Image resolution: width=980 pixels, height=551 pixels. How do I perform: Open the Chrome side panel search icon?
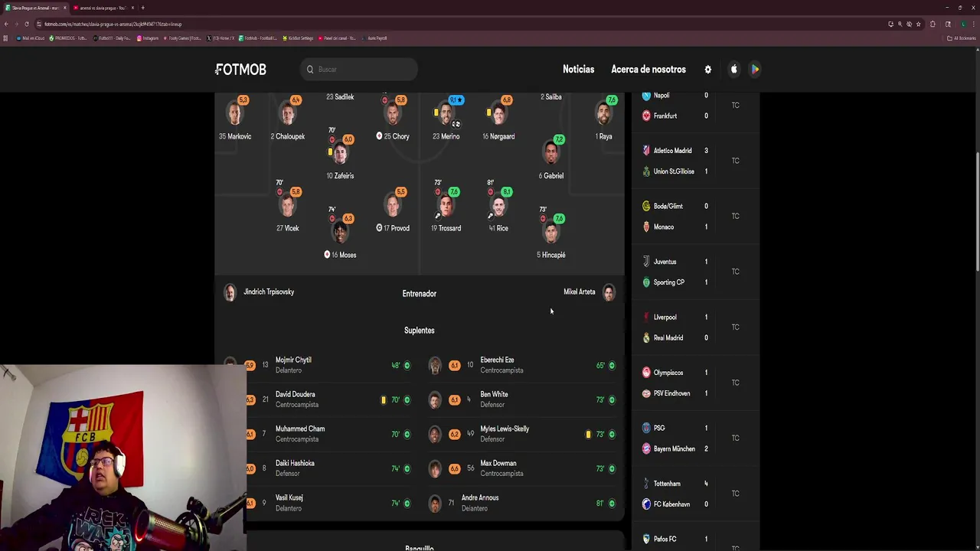[x=948, y=24]
